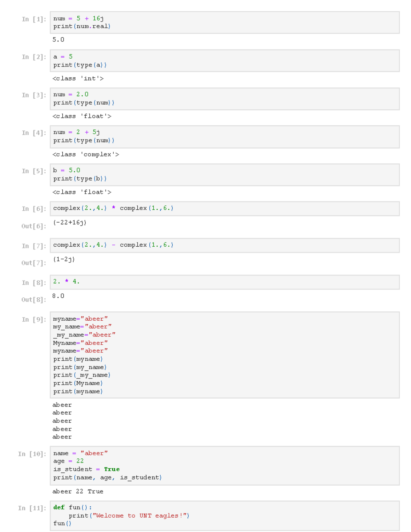Viewport: 411px width, 532px height.
Task: Click the code cell containing num = 5 + 16j
Action: coord(224,23)
